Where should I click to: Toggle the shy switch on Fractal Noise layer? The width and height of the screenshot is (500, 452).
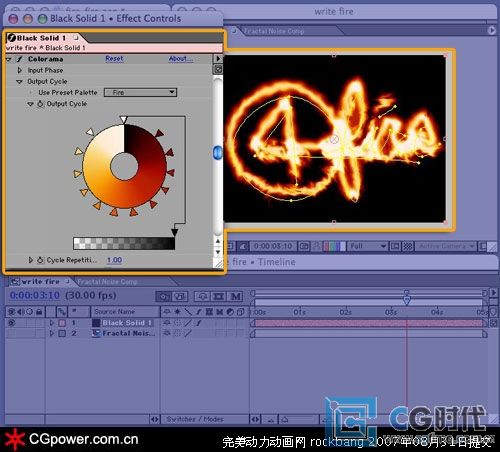(167, 333)
